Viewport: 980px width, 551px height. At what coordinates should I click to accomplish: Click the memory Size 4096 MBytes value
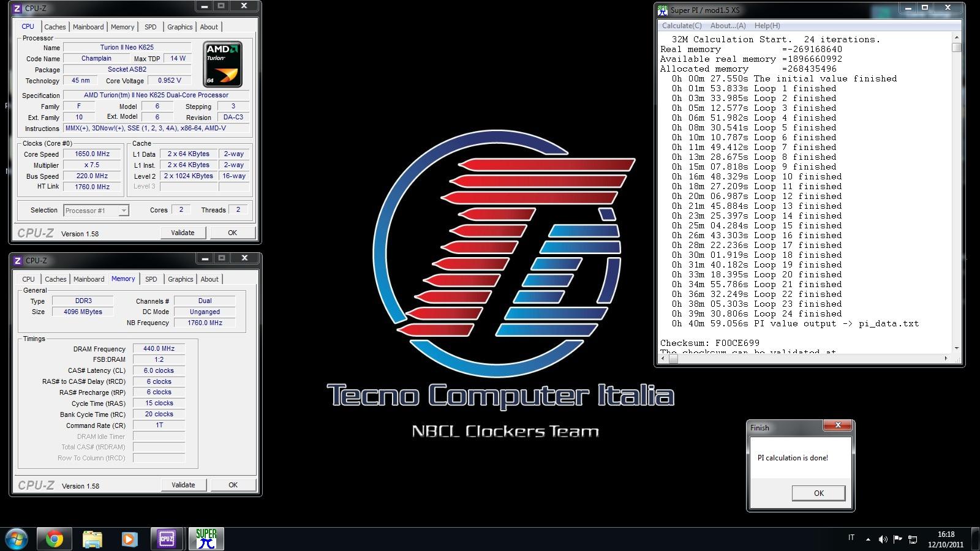(83, 312)
